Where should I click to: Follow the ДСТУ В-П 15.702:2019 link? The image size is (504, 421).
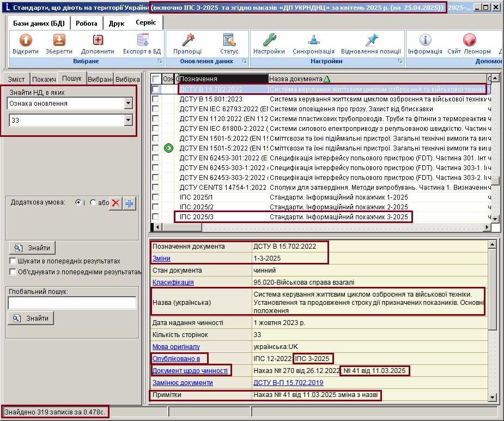click(288, 383)
